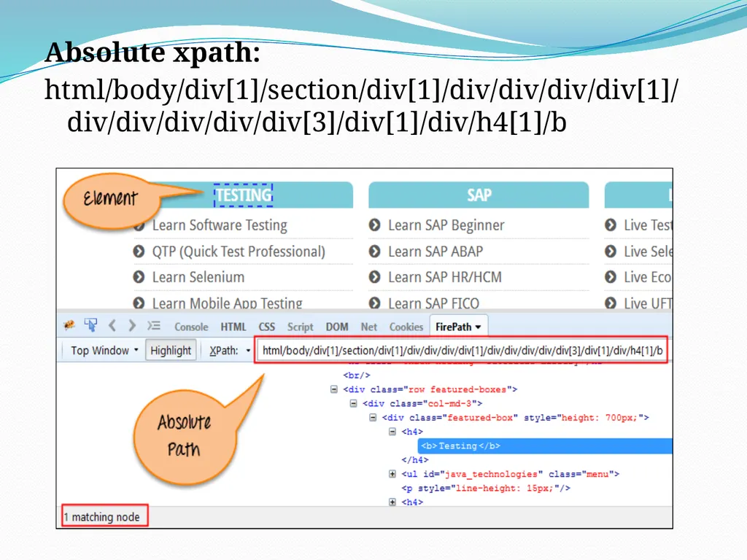
Task: Open the DOM tab
Action: pos(337,327)
